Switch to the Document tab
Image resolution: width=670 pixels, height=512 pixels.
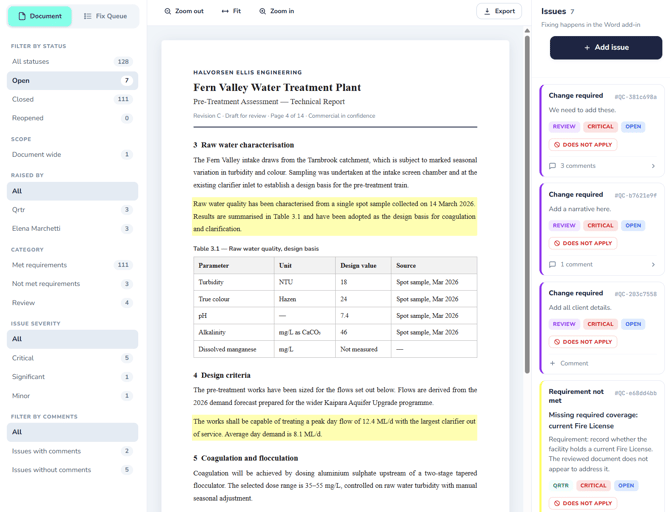[x=40, y=16]
